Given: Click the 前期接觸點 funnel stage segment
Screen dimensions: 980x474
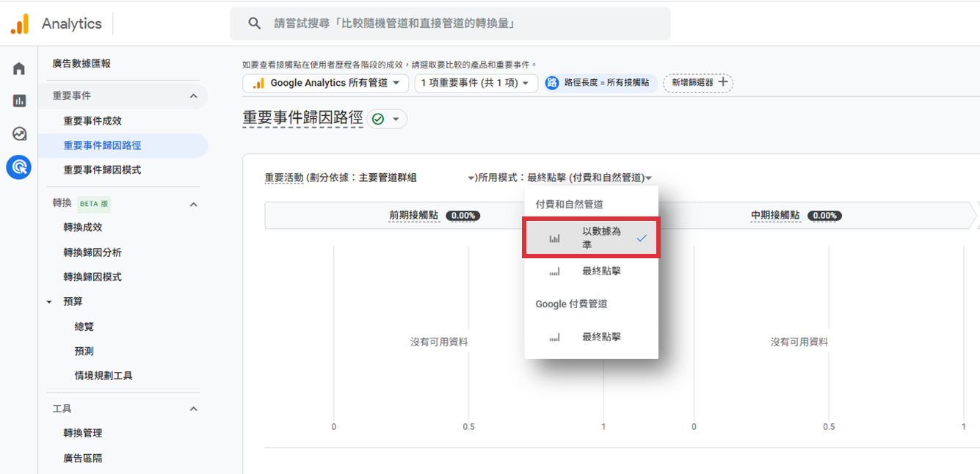Looking at the screenshot, I should click(413, 216).
